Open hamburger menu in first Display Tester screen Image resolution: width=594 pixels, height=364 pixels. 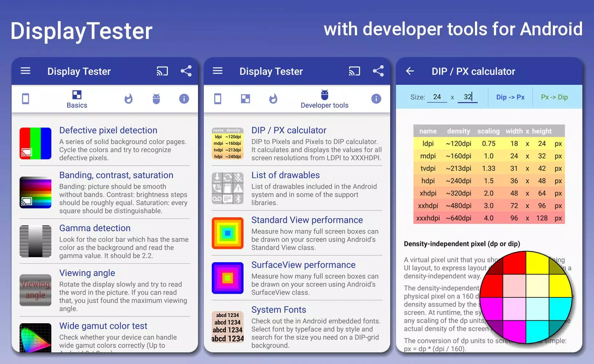(25, 71)
